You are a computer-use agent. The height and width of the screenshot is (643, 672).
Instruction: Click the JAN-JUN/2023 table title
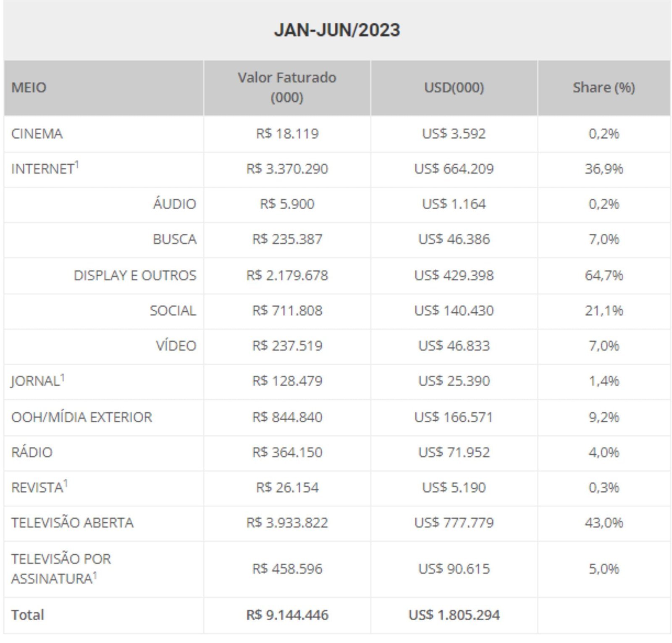tap(337, 30)
